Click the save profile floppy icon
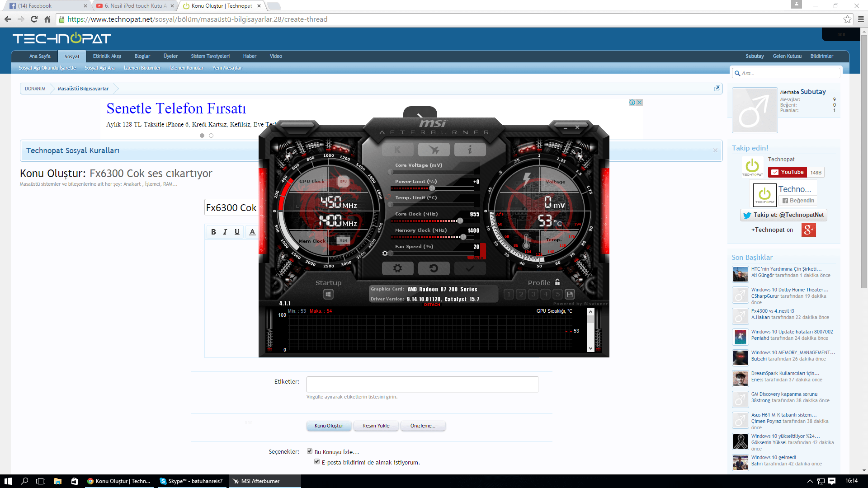Image resolution: width=868 pixels, height=488 pixels. tap(570, 294)
